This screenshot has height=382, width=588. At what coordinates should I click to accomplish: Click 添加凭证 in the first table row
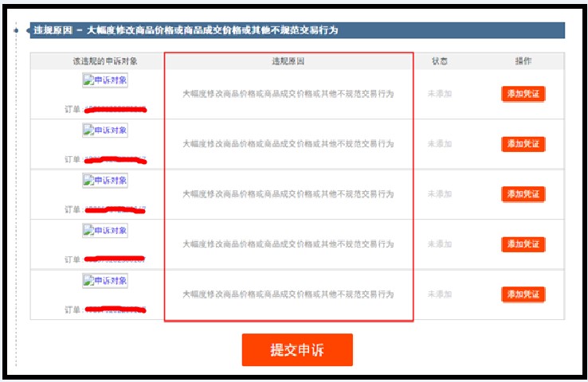[x=523, y=94]
